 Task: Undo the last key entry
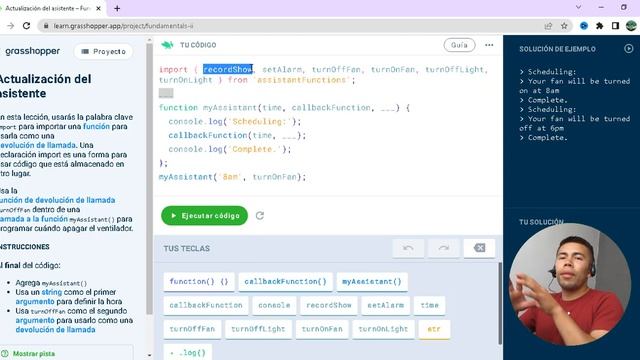coord(408,248)
